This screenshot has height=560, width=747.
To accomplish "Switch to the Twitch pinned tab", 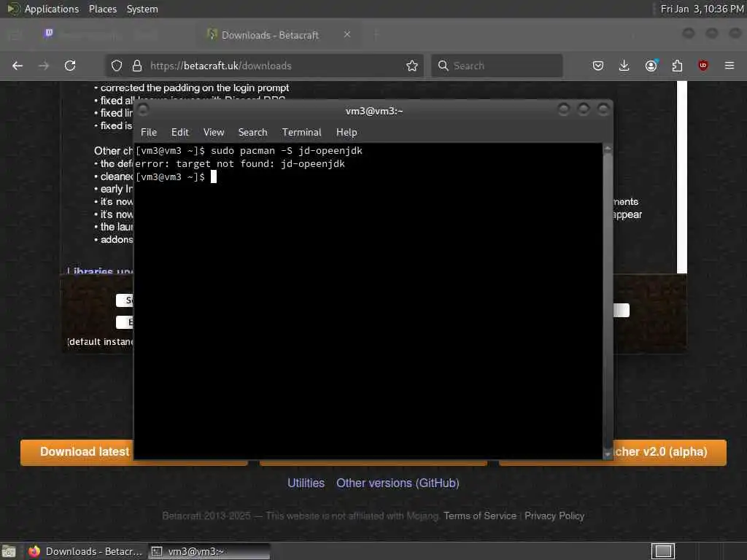I will tap(49, 34).
